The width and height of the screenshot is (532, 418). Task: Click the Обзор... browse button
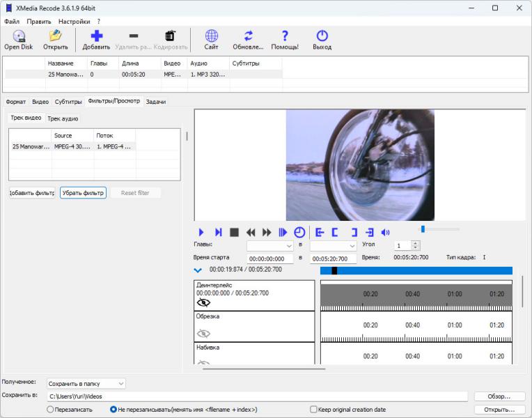click(x=499, y=396)
